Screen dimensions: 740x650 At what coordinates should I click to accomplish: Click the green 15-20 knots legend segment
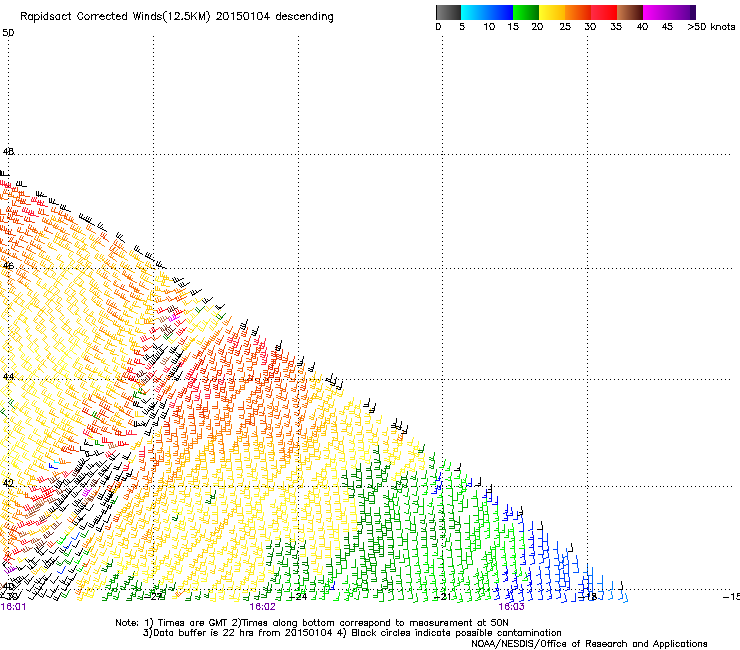(526, 12)
